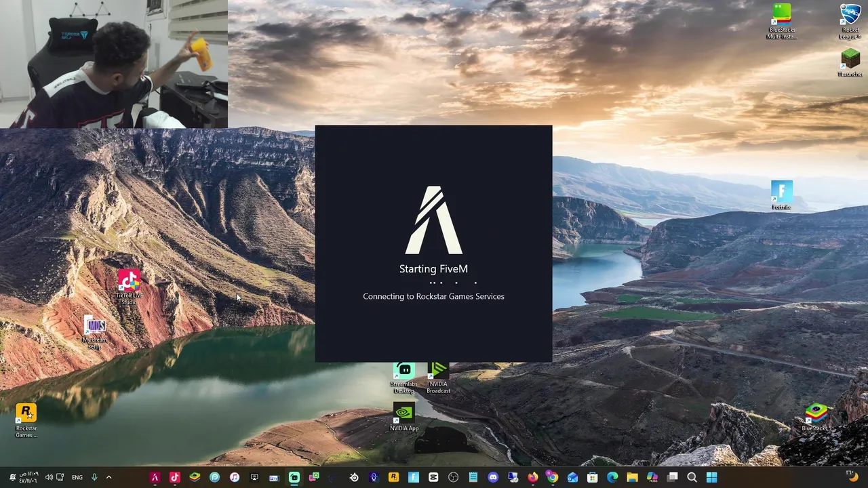Click the Microsoft 365 icon in taskbar

click(652, 477)
